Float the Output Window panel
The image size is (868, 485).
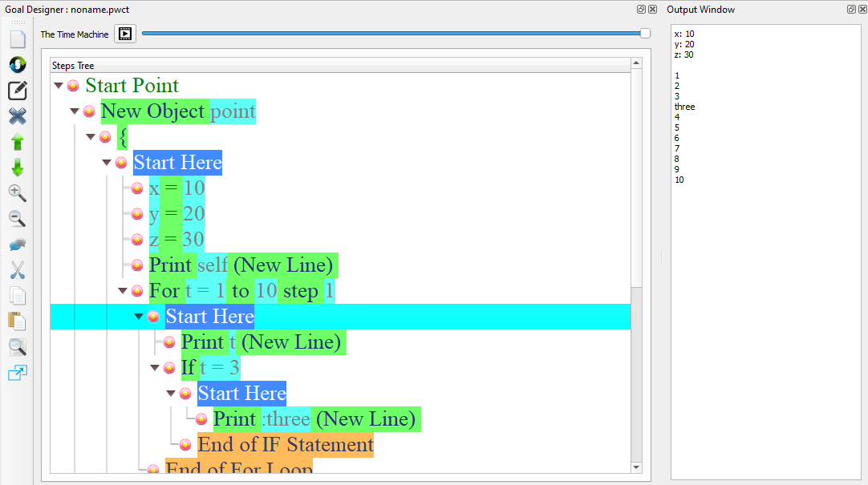pyautogui.click(x=851, y=10)
